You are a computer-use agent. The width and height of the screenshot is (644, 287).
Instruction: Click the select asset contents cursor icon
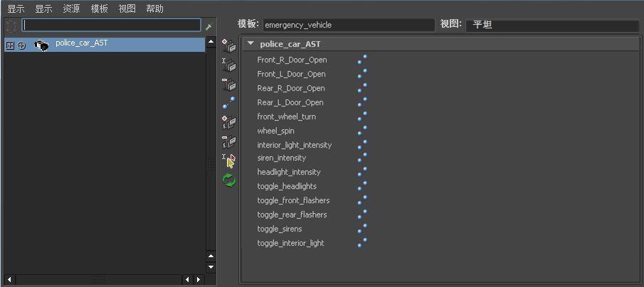(228, 161)
